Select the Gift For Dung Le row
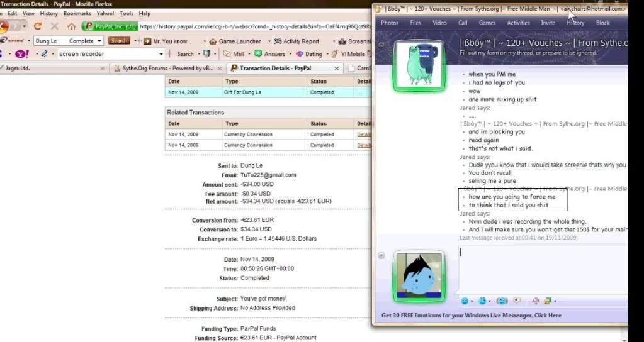Screen dimensions: 644x342 click(x=268, y=92)
